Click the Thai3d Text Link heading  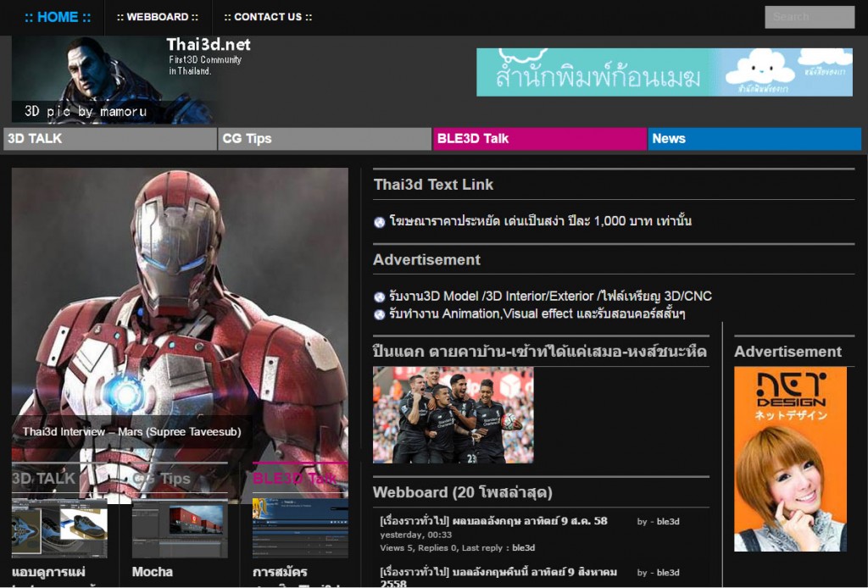[433, 185]
